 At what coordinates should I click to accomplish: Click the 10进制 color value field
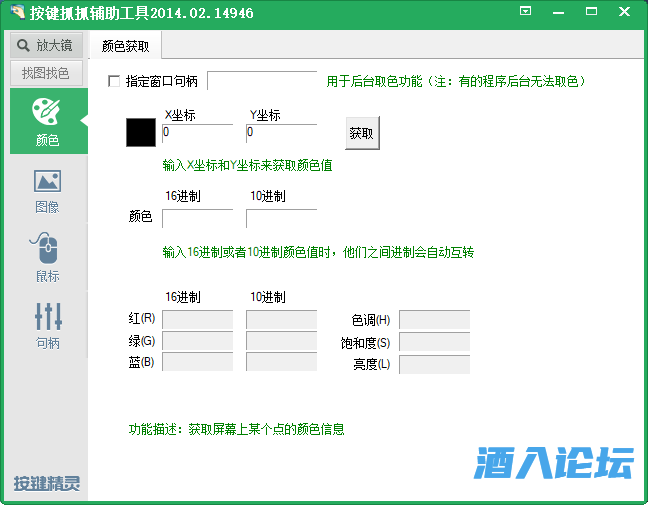click(281, 217)
